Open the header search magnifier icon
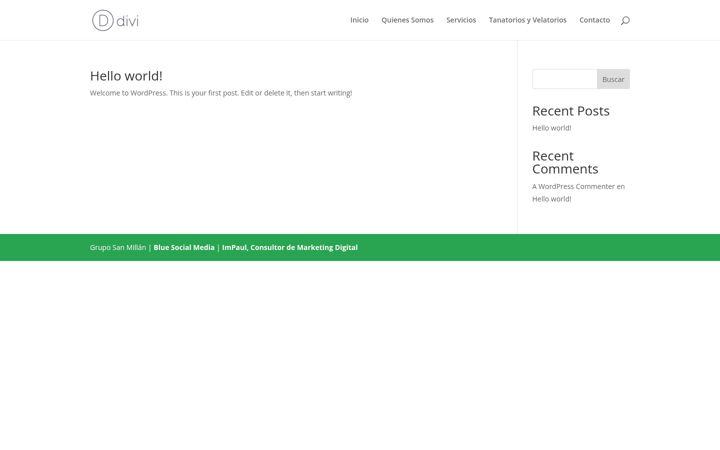Screen dimensions: 720x450 pos(625,20)
